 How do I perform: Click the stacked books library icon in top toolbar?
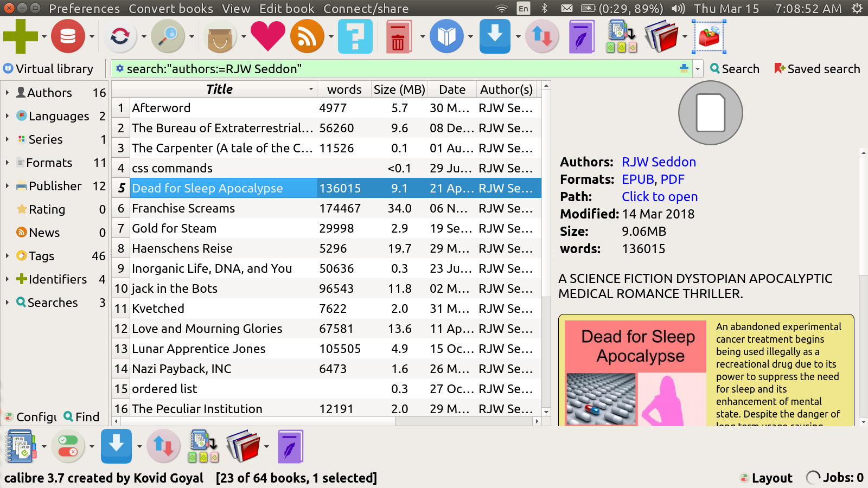point(661,36)
